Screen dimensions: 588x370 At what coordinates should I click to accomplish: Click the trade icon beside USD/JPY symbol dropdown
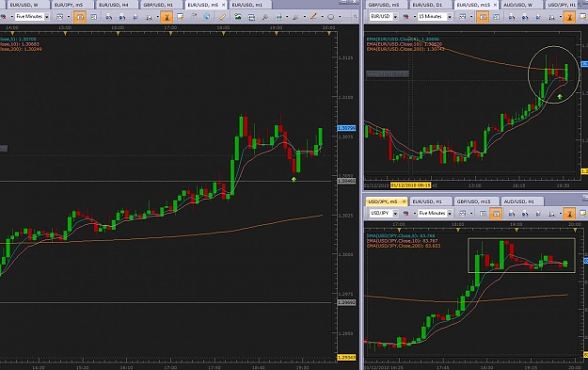[405, 213]
